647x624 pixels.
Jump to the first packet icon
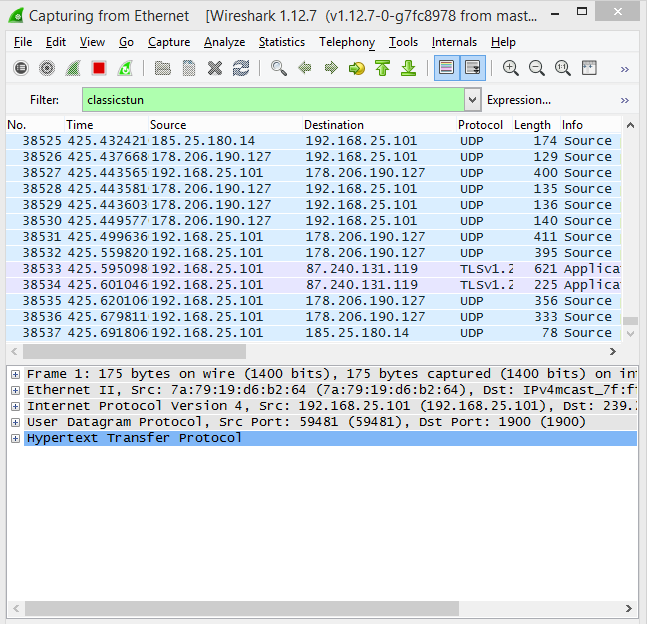pyautogui.click(x=383, y=68)
